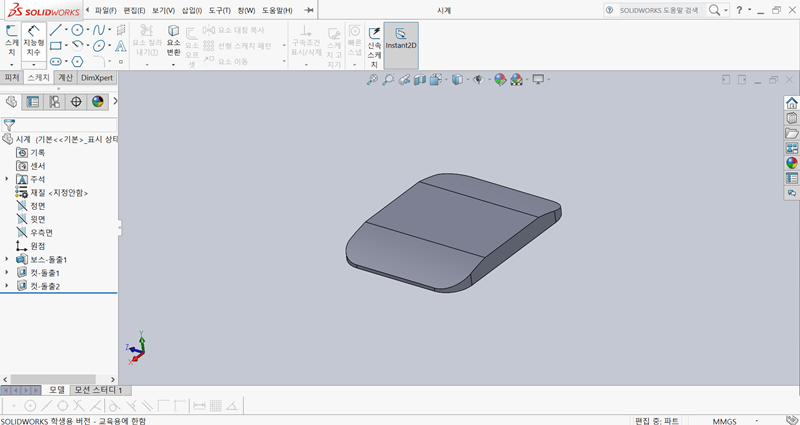Viewport: 800px width, 425px height.
Task: Select the Straight Slot tool
Action: coord(56,62)
